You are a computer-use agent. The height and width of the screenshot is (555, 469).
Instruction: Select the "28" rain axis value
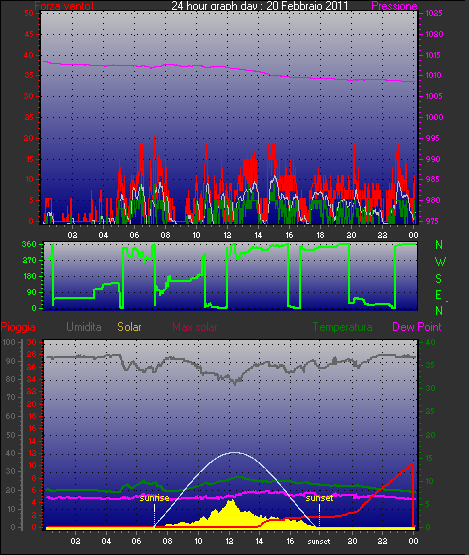click(32, 354)
